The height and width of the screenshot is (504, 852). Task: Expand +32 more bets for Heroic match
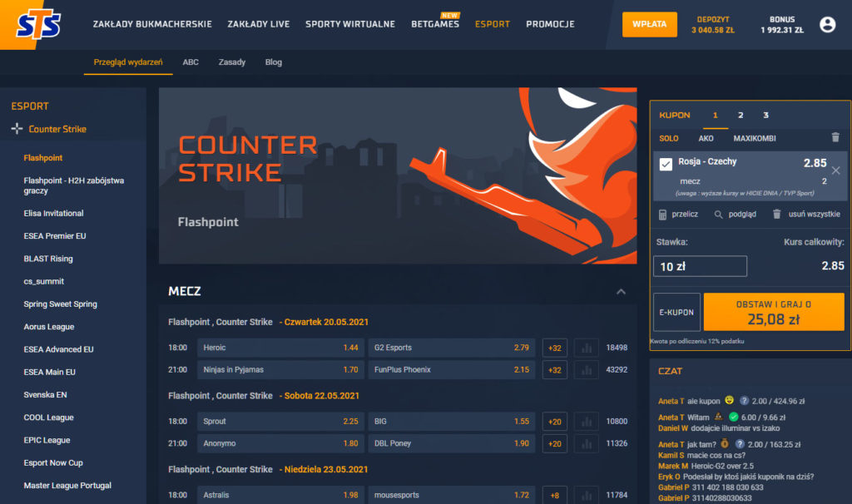tap(555, 348)
